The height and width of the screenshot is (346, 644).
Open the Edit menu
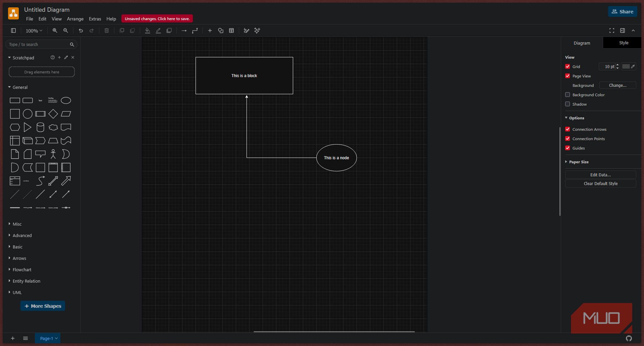[x=42, y=19]
